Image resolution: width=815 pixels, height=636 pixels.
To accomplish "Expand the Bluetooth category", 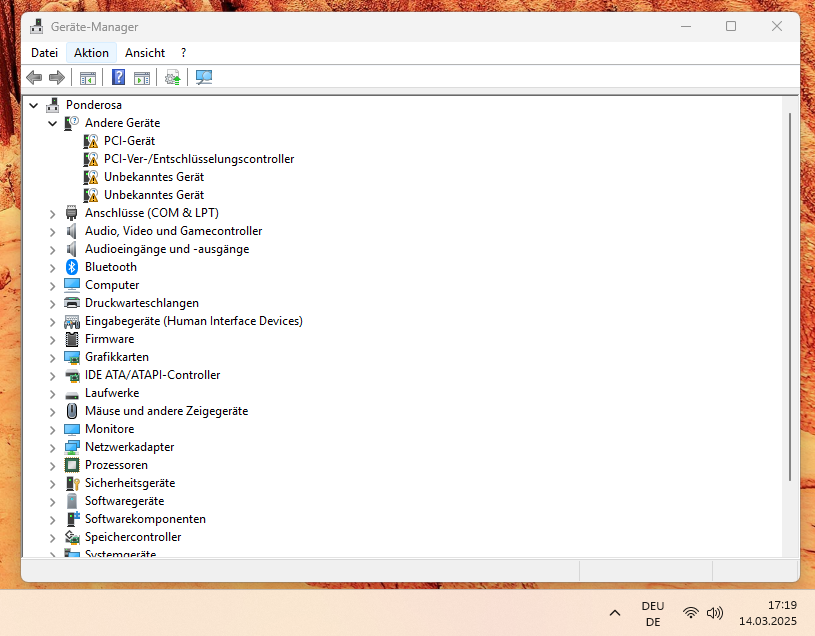I will [52, 268].
